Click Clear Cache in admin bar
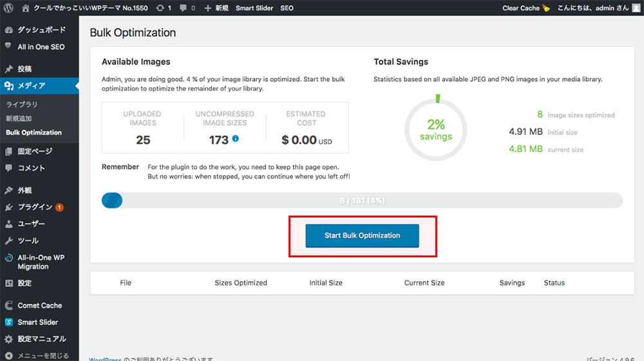This screenshot has width=644, height=361. pos(521,8)
